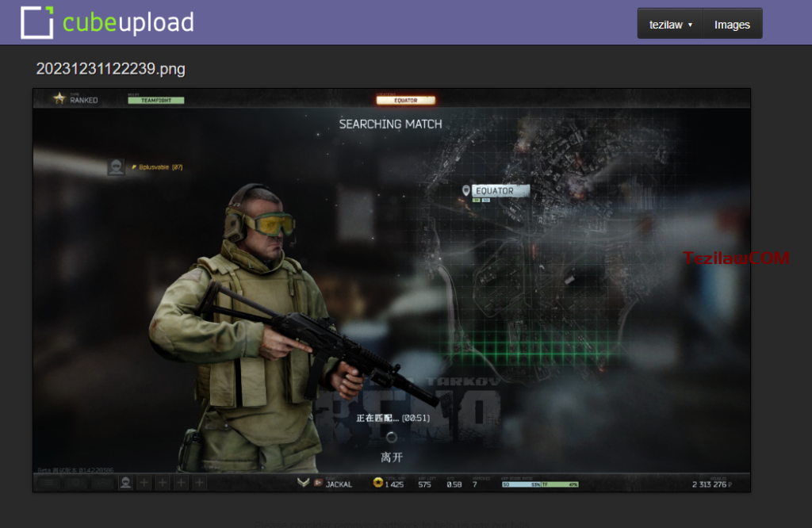Click the gold star RANKED icon
This screenshot has width=812, height=528.
click(59, 98)
